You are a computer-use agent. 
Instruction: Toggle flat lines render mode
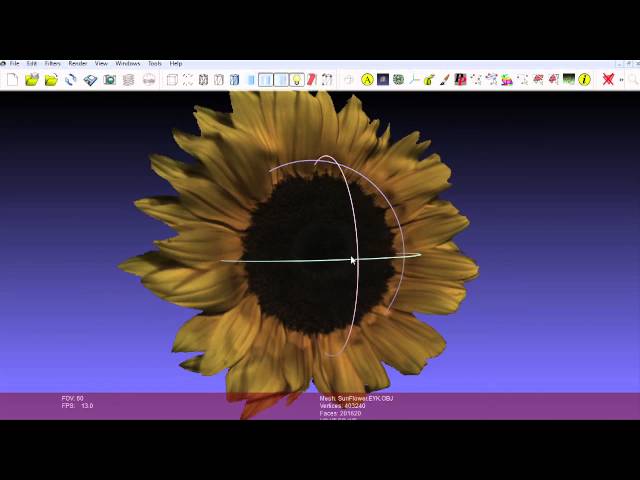click(234, 79)
